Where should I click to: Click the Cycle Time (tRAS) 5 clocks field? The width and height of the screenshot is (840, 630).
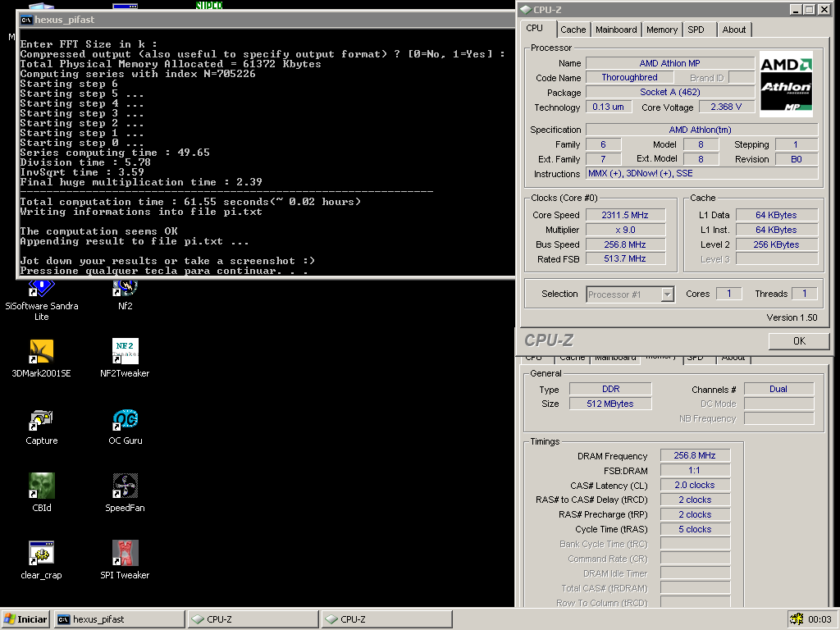tap(695, 529)
